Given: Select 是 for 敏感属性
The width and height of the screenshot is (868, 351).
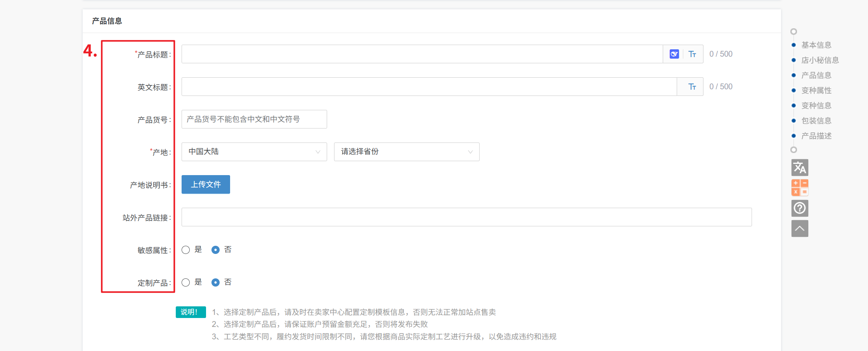Looking at the screenshot, I should tap(186, 250).
